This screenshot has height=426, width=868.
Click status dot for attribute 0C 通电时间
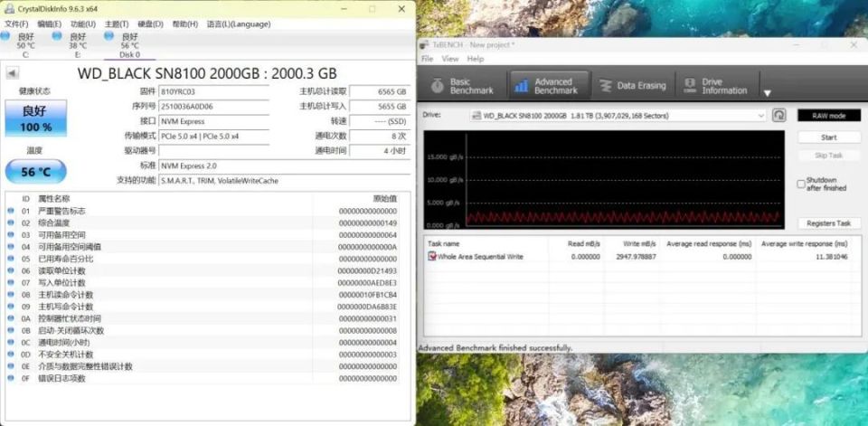[x=11, y=343]
